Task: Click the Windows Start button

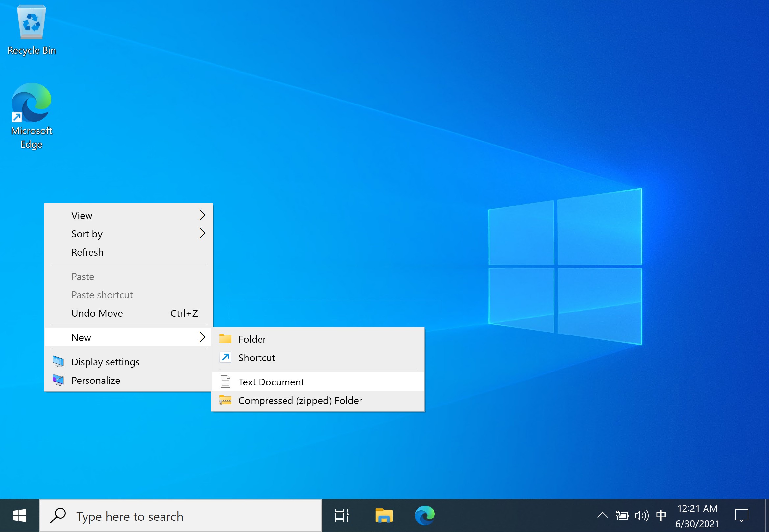Action: click(x=19, y=516)
